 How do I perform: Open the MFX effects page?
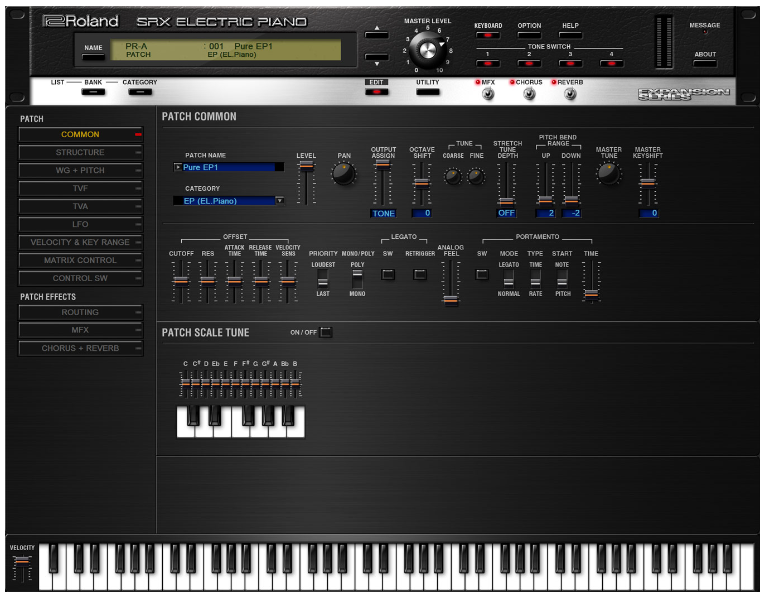pyautogui.click(x=80, y=330)
